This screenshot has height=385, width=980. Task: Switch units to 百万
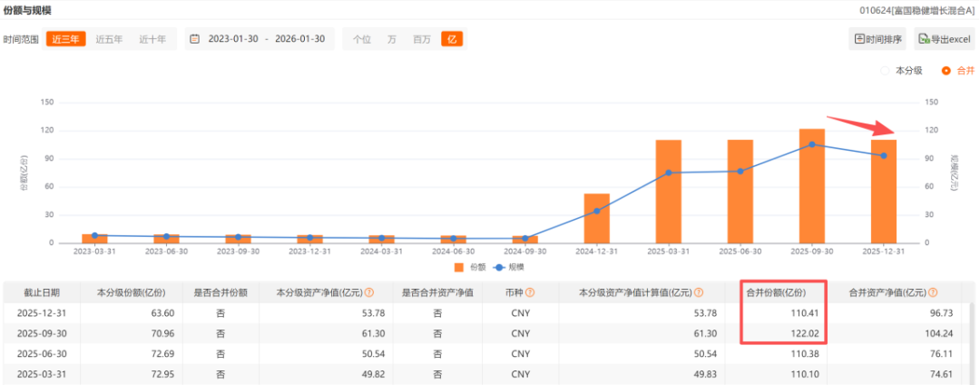point(422,39)
